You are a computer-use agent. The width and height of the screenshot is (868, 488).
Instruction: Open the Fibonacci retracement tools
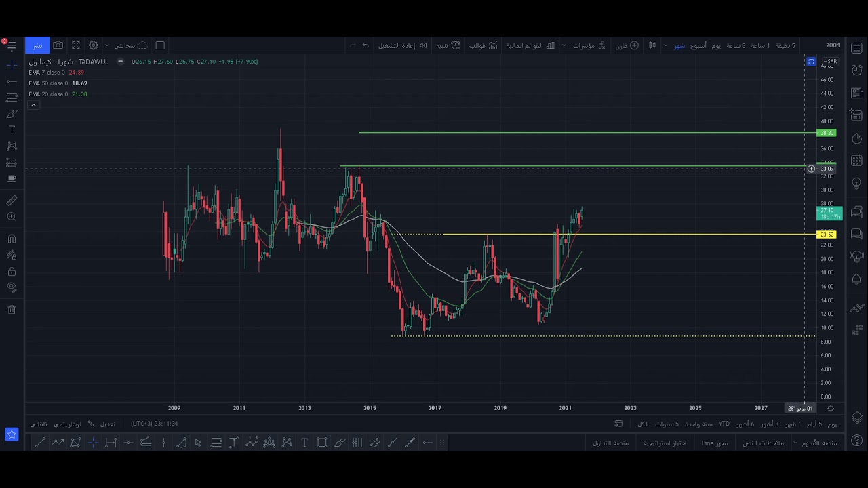point(12,98)
